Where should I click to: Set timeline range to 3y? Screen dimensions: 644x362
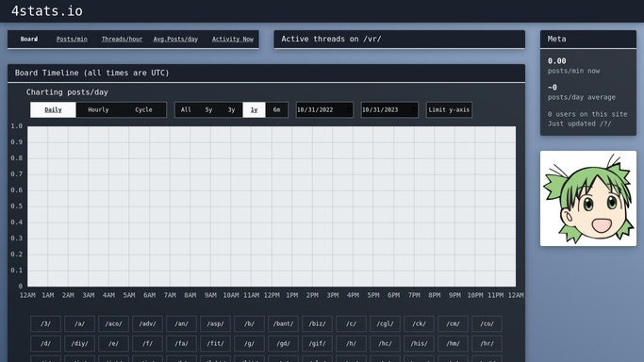pos(231,109)
